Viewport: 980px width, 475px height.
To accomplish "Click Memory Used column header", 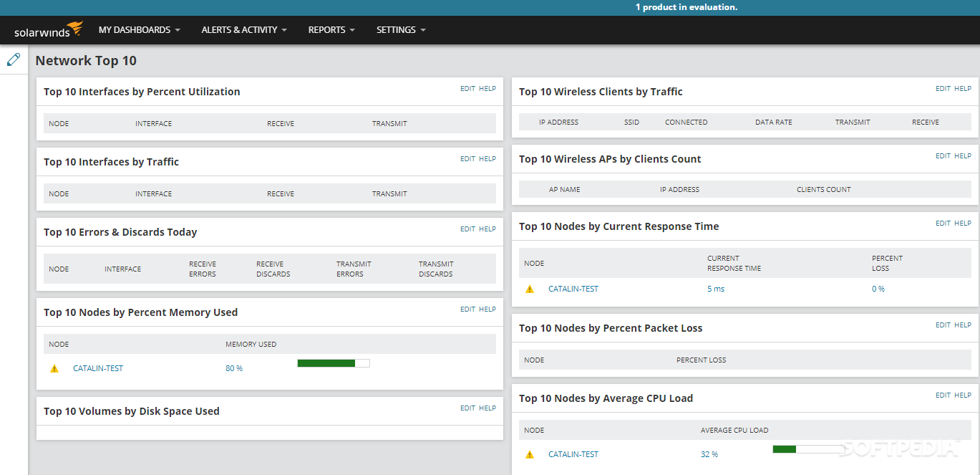I will (251, 345).
